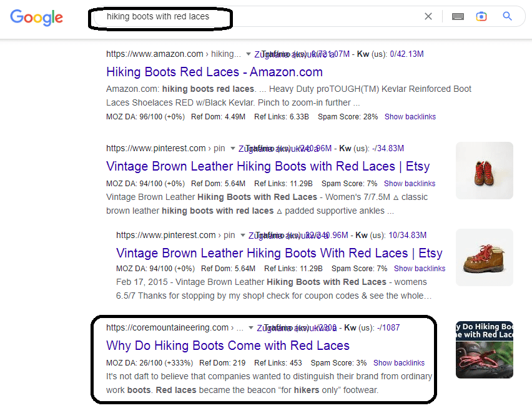Open Hiking Boots Red Laces - Amazon.com result
The image size is (532, 408).
[214, 72]
